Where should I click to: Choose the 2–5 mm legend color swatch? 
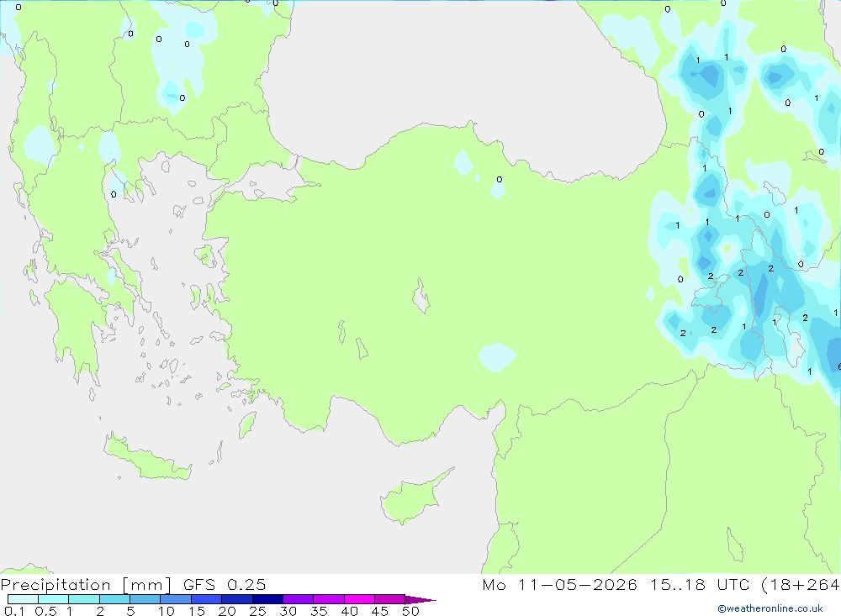pyautogui.click(x=114, y=599)
